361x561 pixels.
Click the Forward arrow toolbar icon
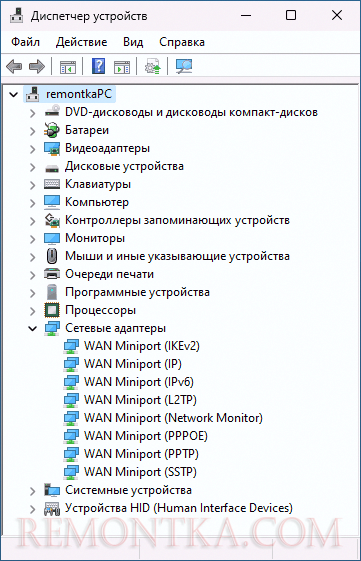pyautogui.click(x=37, y=67)
